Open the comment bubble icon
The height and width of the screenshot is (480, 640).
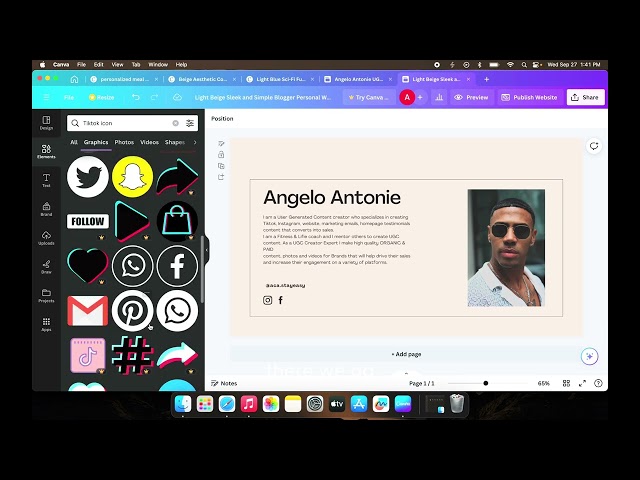click(x=594, y=146)
